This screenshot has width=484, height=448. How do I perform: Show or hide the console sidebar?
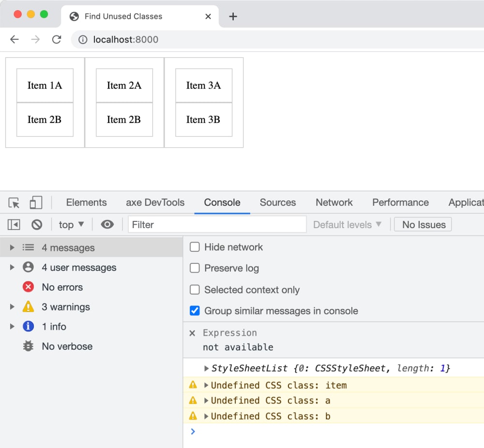pyautogui.click(x=14, y=225)
